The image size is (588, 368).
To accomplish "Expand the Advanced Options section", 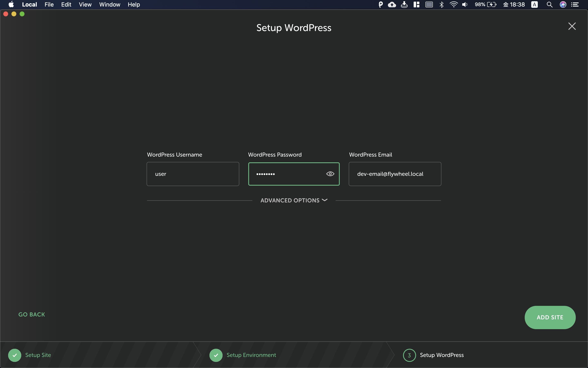I will [294, 200].
